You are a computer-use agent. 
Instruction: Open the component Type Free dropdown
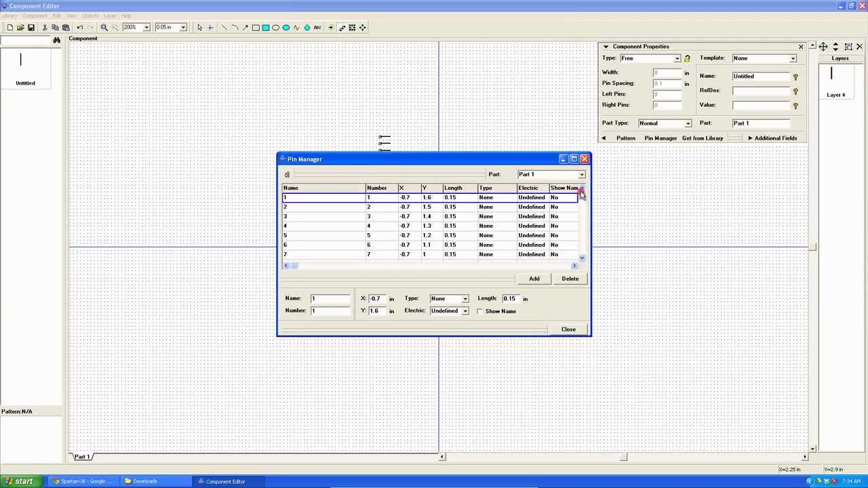pyautogui.click(x=677, y=58)
